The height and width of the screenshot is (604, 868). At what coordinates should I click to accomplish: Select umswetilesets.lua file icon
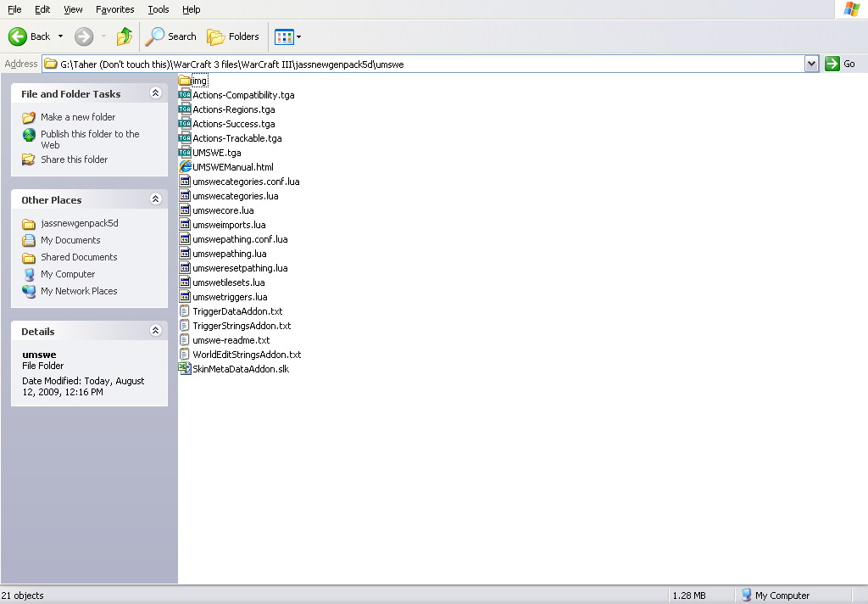185,282
